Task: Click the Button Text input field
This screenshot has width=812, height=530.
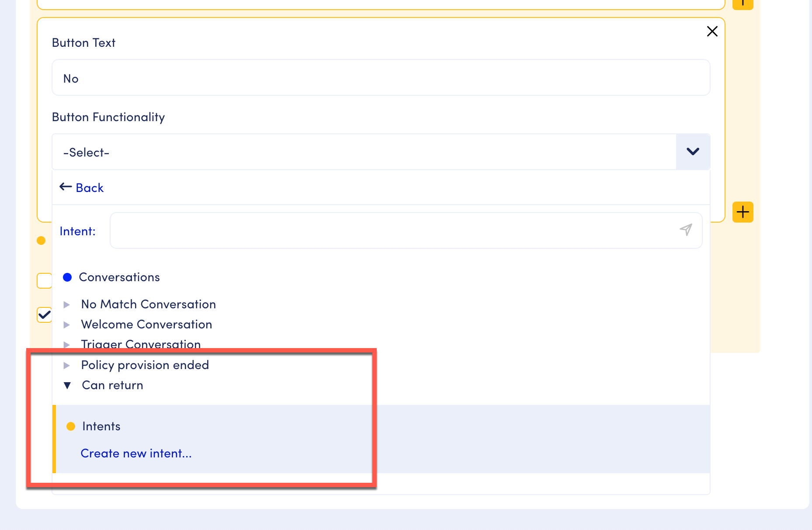Action: coord(380,78)
